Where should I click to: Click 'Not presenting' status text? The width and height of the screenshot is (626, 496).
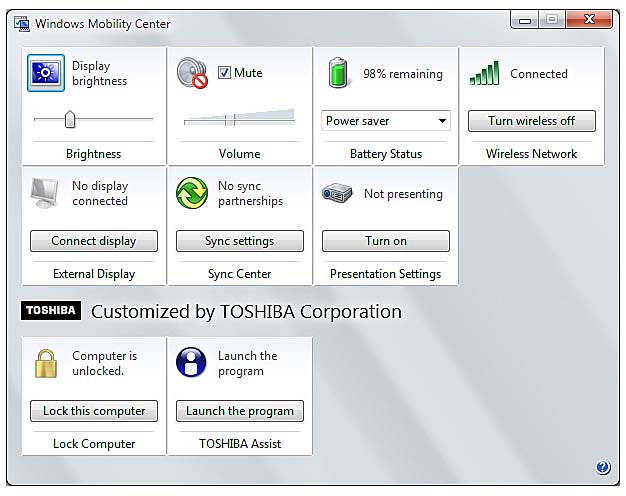point(403,194)
